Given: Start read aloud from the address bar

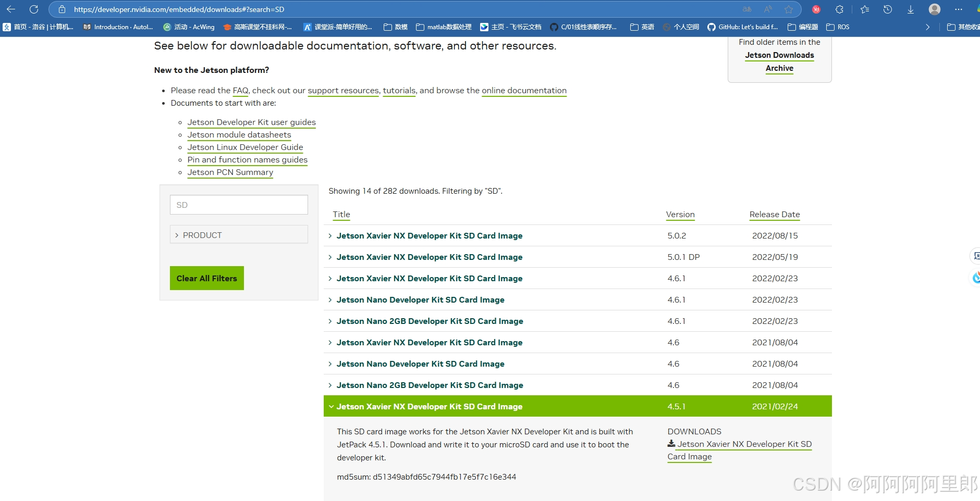Looking at the screenshot, I should (x=768, y=9).
